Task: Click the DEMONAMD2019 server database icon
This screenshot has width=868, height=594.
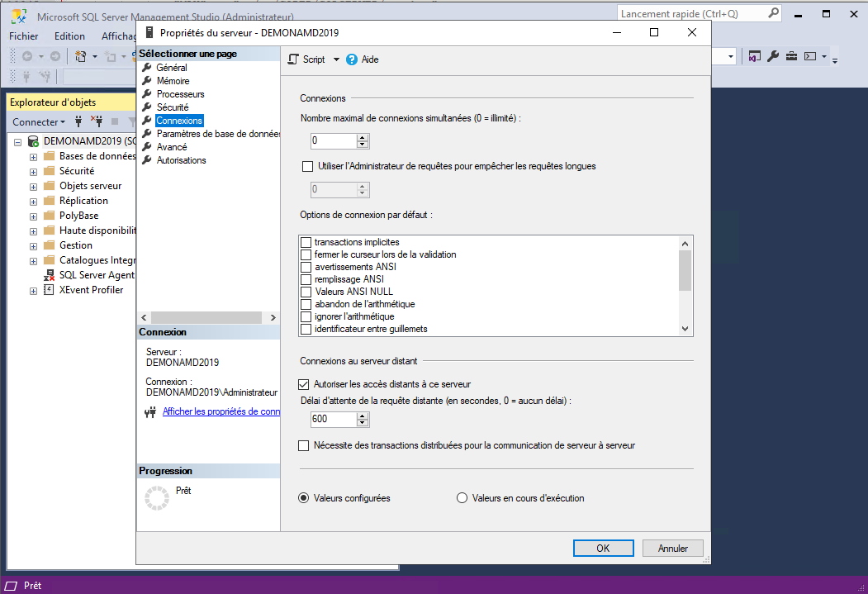Action: (33, 141)
